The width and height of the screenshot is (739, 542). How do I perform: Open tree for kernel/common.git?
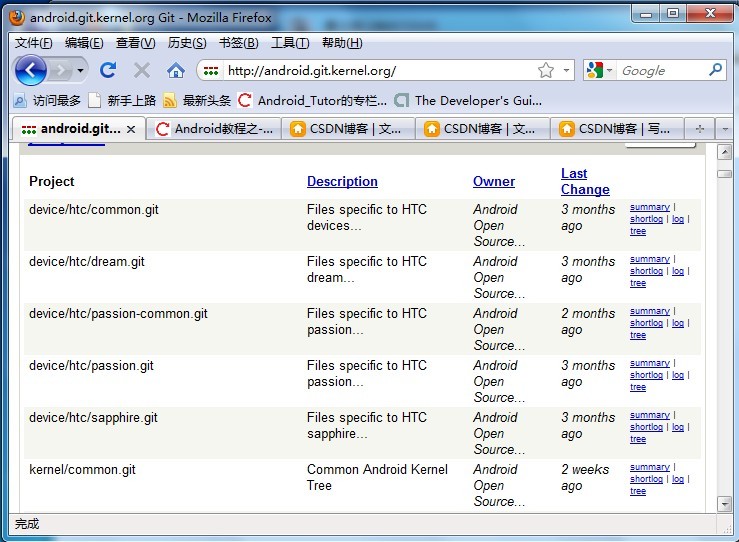click(638, 491)
